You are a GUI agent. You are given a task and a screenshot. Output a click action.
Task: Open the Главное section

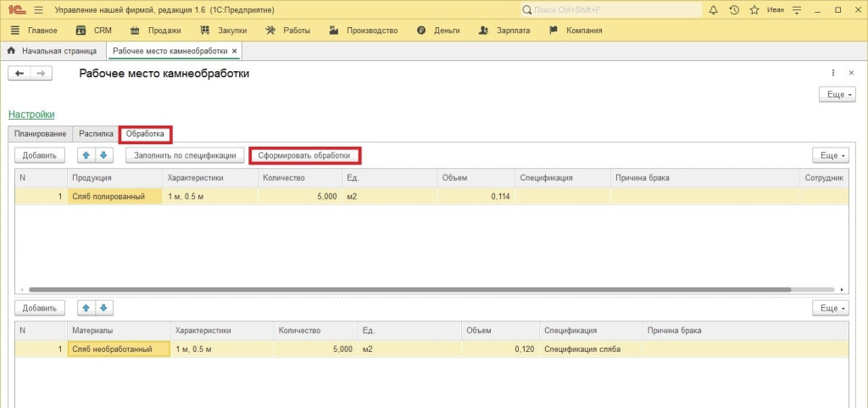(34, 31)
